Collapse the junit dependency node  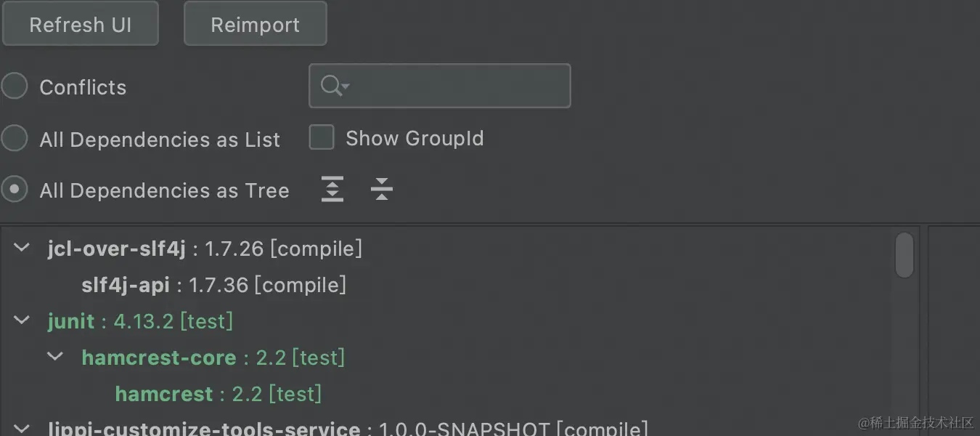click(x=23, y=320)
